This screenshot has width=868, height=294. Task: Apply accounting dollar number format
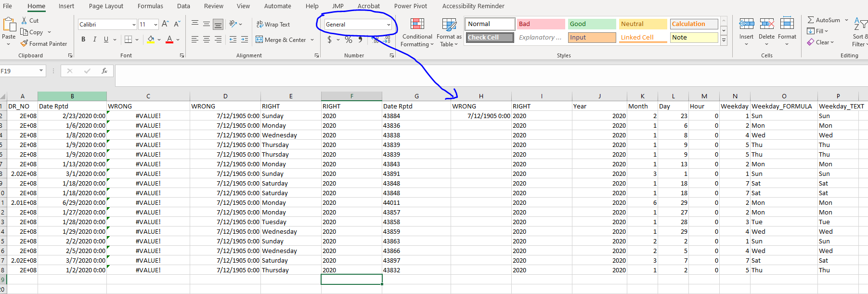[329, 40]
